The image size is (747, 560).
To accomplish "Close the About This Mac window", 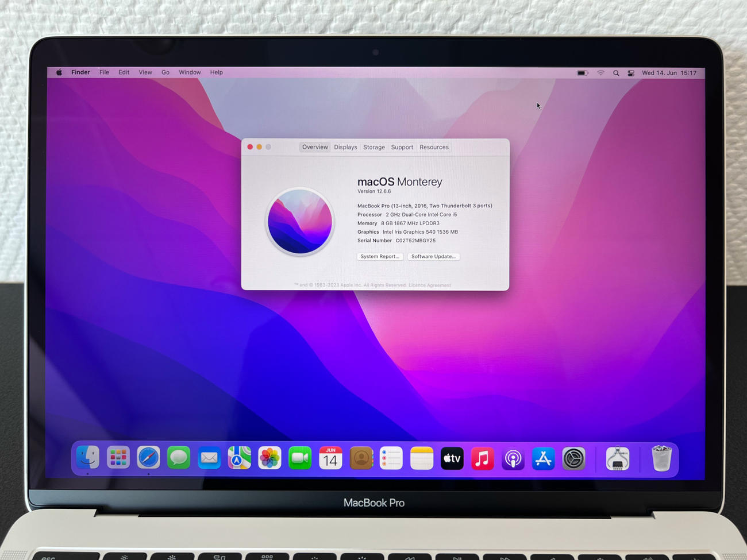I will click(x=250, y=147).
